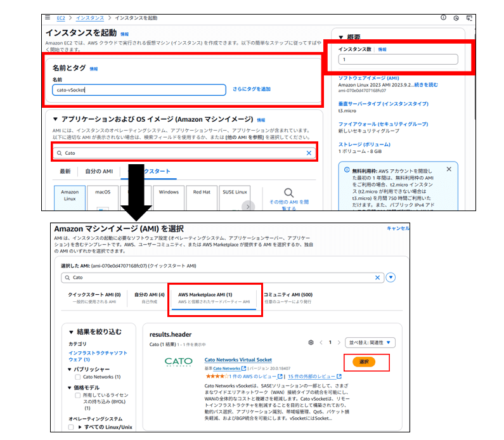Screen dimensions: 504x440
Task: Collapse the refine results filter panel
Action: pyautogui.click(x=72, y=332)
